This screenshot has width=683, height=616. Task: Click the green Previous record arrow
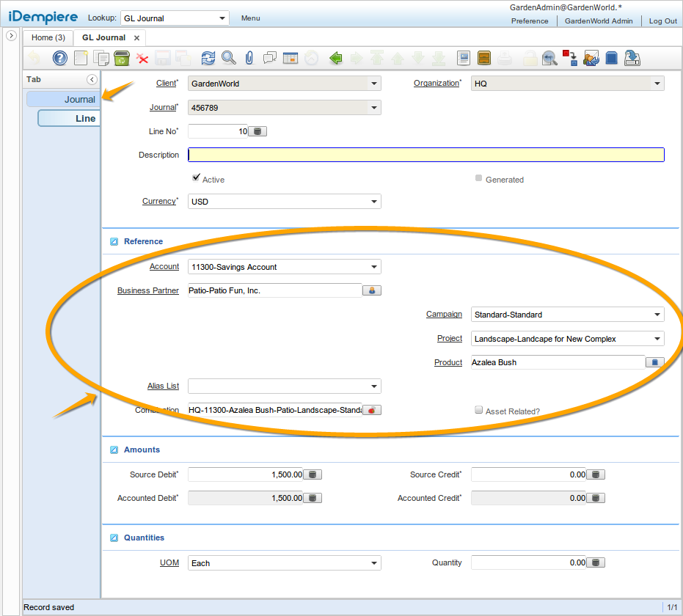[336, 58]
